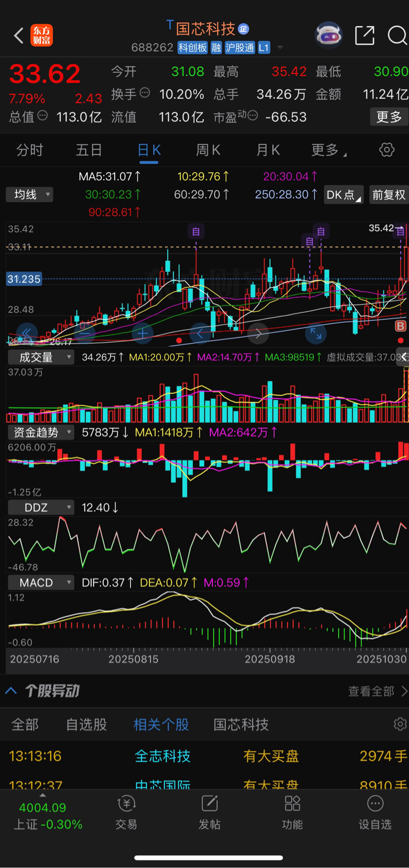Open the 更多 chart period dropdown
Viewport: 409px width, 868px height.
point(329,150)
